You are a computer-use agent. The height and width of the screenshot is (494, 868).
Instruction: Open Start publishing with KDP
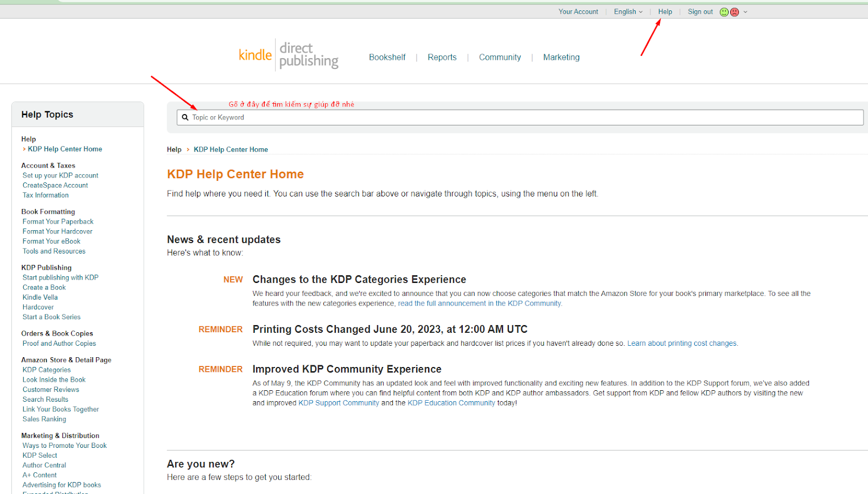61,277
